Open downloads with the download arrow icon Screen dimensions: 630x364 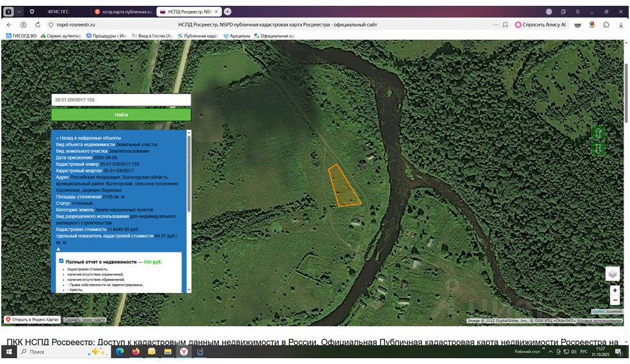621,25
